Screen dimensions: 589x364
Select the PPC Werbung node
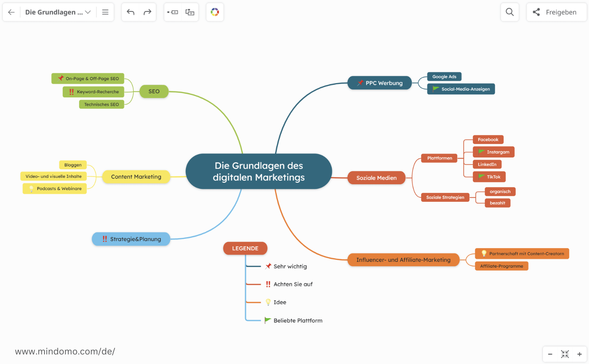(380, 83)
